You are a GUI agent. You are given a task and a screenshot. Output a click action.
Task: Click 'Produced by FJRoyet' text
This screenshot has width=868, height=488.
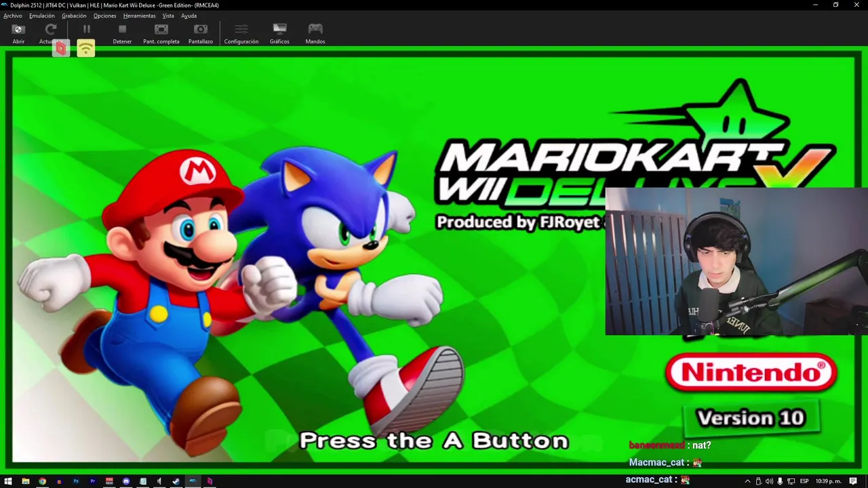click(x=519, y=222)
